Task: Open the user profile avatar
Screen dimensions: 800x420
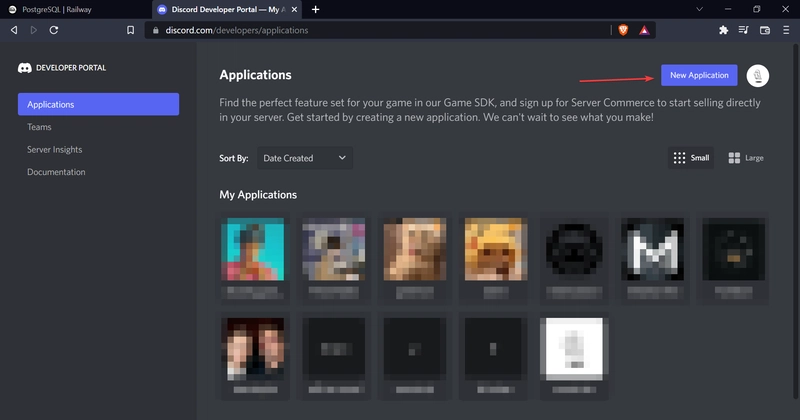Action: tap(758, 76)
